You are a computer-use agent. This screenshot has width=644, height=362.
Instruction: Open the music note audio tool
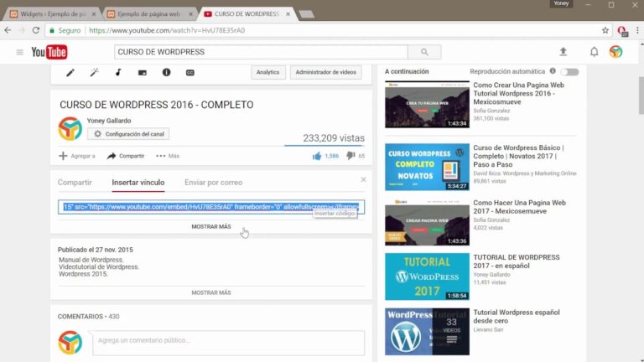pos(118,73)
